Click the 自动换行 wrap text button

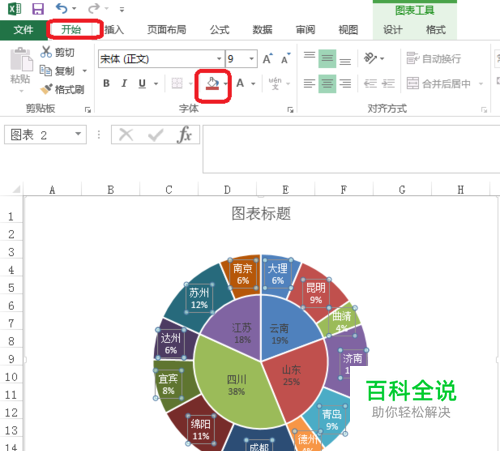[x=434, y=59]
